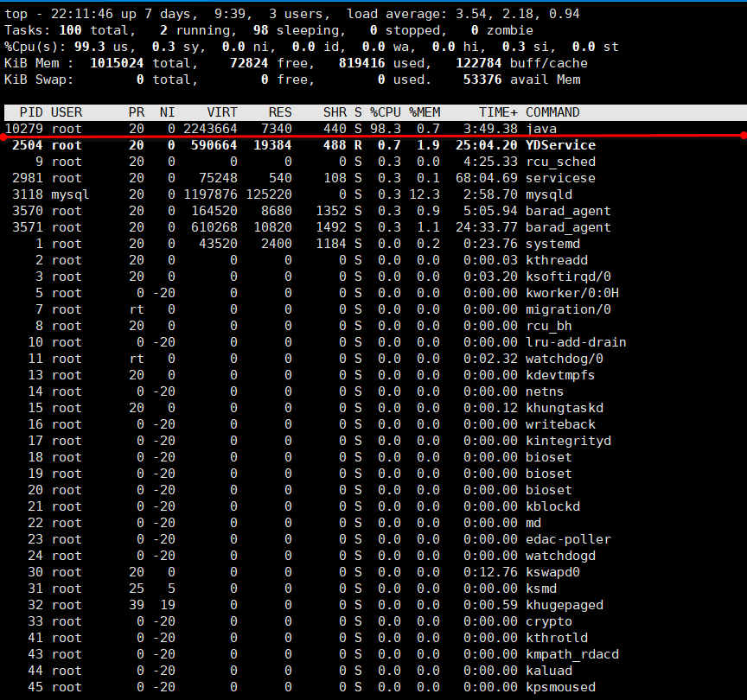Click the kswapd0 process name
Image resolution: width=747 pixels, height=700 pixels.
tap(552, 572)
